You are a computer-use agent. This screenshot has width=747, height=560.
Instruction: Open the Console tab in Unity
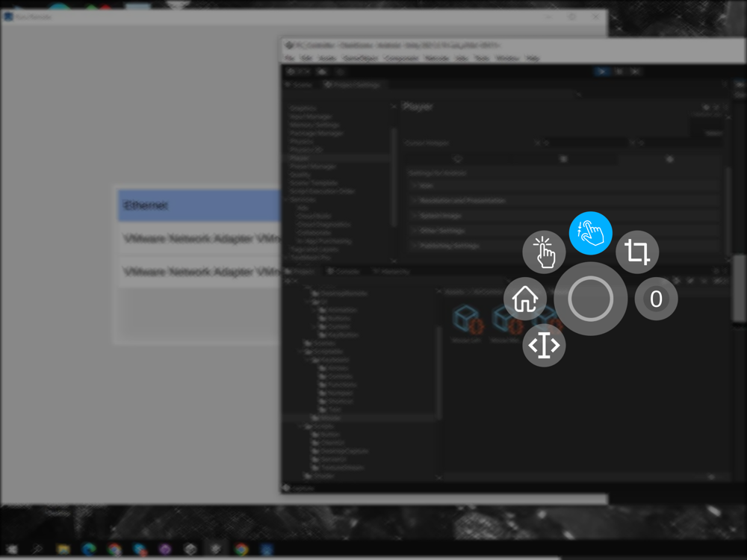[x=343, y=272]
